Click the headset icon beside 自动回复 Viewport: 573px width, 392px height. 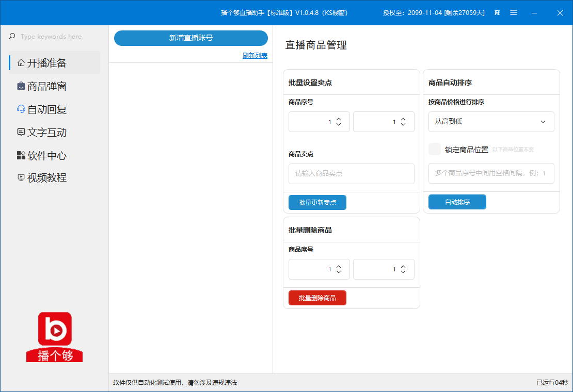click(x=21, y=109)
